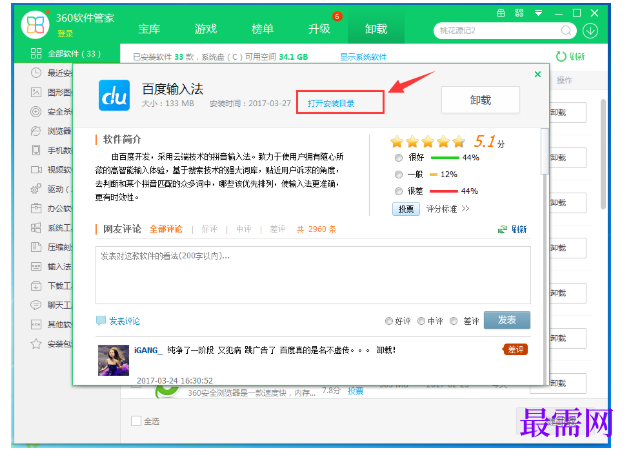Click the popup vertical scrollbar thumb
Viewport: 632px width, 454px height.
coord(545,151)
